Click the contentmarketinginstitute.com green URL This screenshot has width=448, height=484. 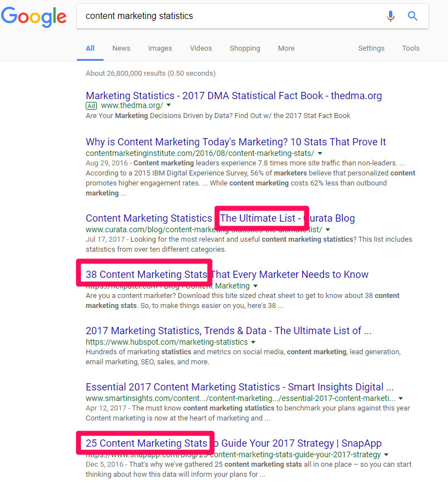click(200, 153)
